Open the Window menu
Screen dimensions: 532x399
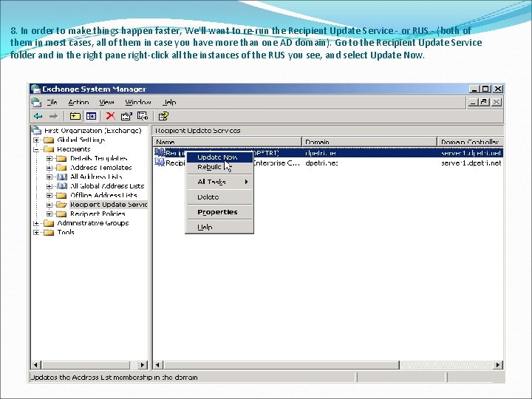click(137, 102)
